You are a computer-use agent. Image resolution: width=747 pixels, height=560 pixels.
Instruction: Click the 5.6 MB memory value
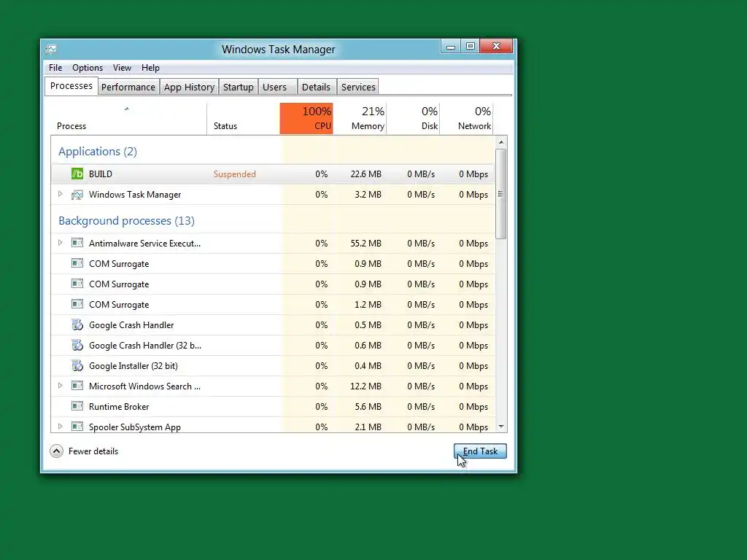point(368,407)
